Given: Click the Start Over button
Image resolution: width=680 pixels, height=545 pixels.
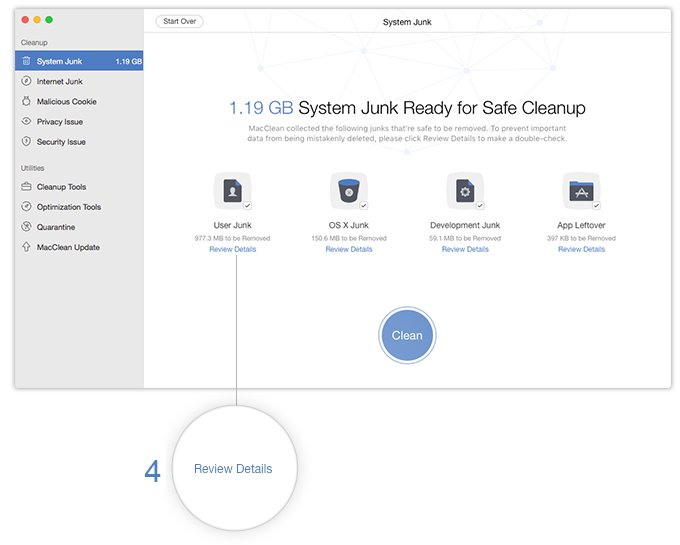Looking at the screenshot, I should tap(179, 21).
